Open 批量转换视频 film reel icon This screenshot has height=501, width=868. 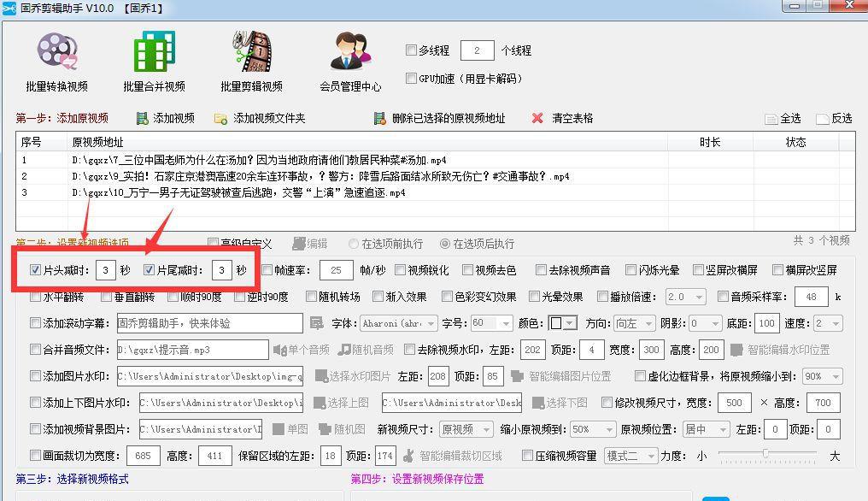pyautogui.click(x=57, y=51)
